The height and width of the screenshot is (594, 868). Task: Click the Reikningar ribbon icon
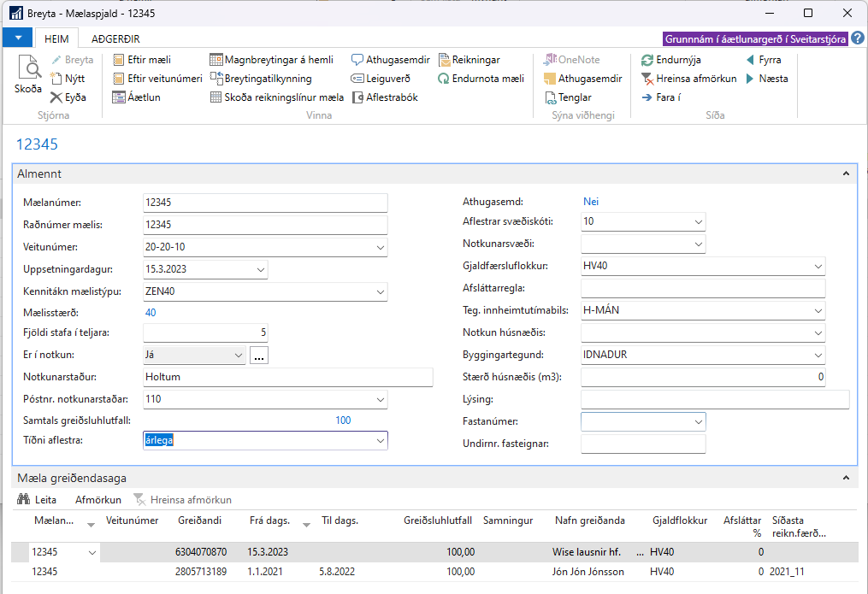tap(446, 60)
